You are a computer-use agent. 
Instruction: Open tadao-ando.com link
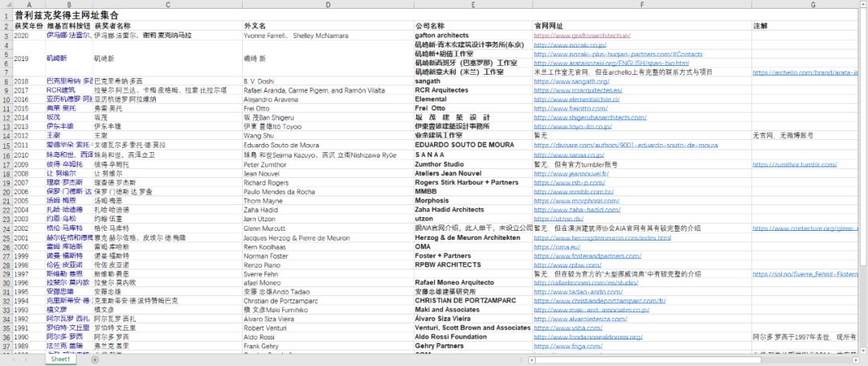click(578, 292)
